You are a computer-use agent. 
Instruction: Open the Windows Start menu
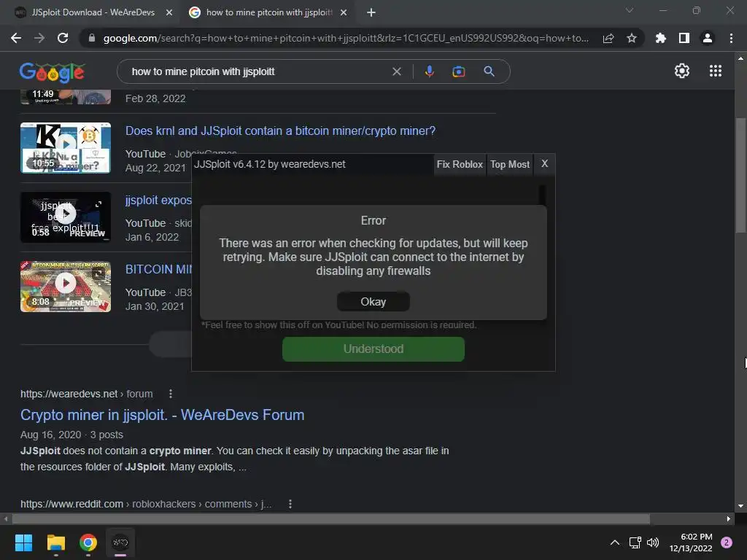tap(23, 542)
